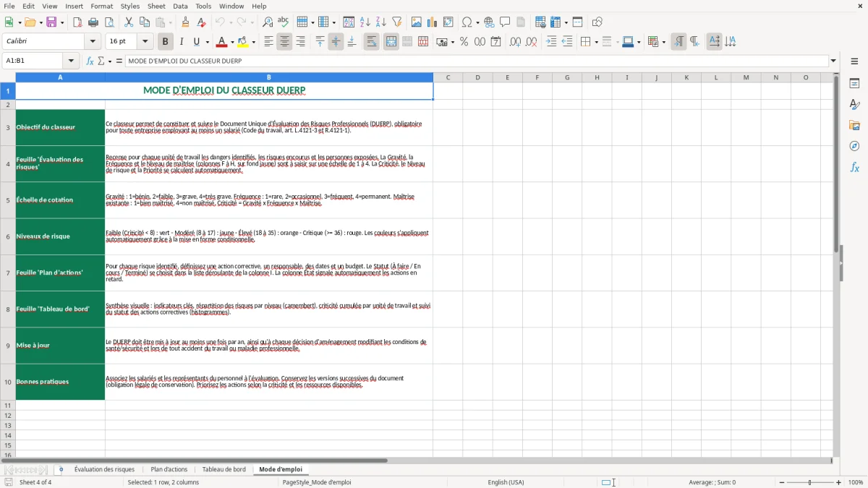Open the Sheet menu
This screenshot has height=488, width=868.
pos(156,6)
